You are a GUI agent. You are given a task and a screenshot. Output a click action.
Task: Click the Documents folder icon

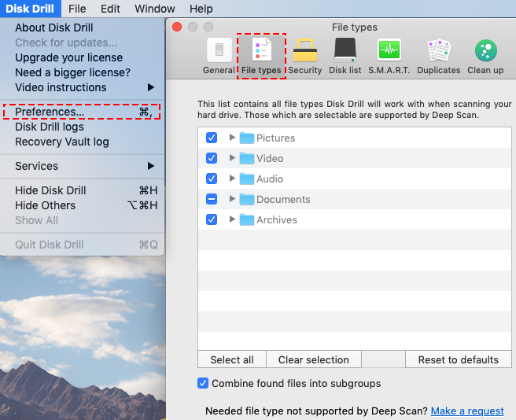247,199
